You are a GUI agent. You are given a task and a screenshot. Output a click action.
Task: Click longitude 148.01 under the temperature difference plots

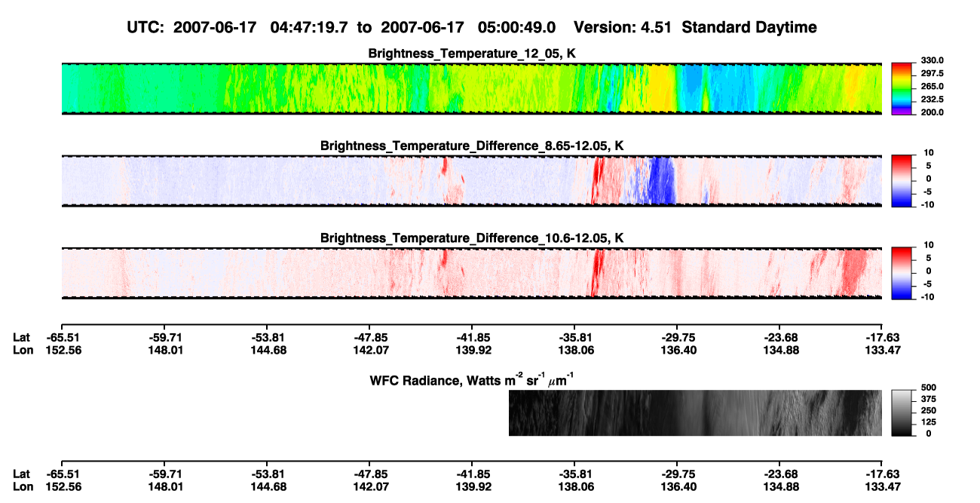point(164,350)
